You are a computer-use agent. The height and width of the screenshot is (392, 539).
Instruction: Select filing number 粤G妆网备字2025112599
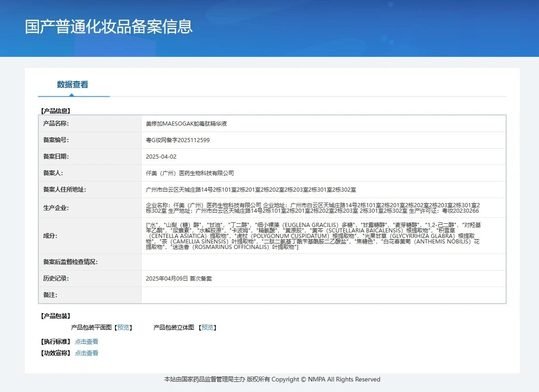(178, 140)
